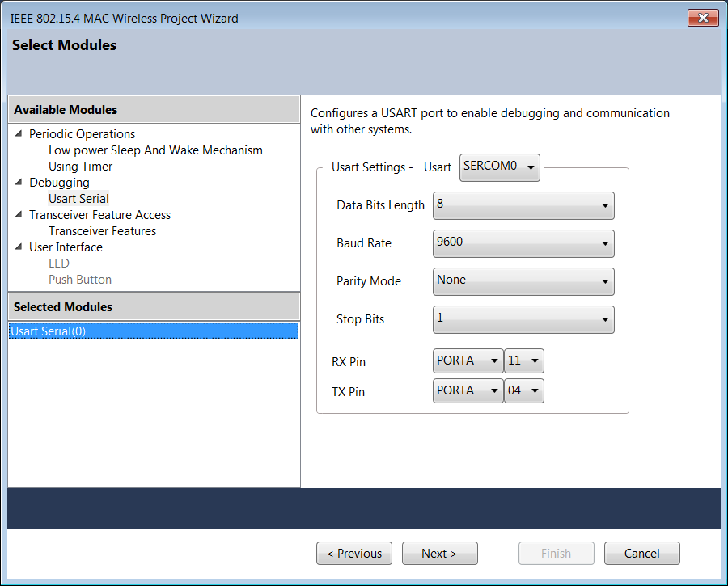Screen dimensions: 728x586
Task: Collapse the Periodic Operations tree node
Action: [x=19, y=133]
